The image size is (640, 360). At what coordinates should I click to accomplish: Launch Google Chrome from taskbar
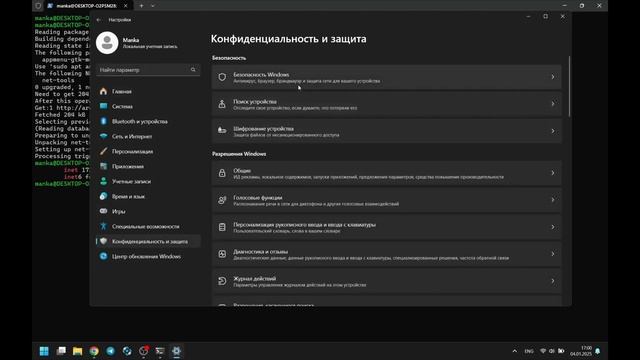pos(94,351)
